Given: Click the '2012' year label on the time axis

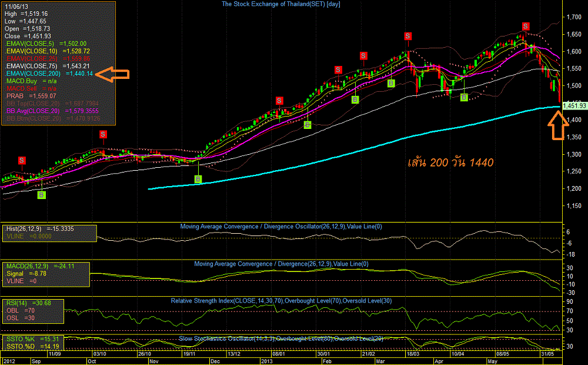Looking at the screenshot, I should pos(9,361).
